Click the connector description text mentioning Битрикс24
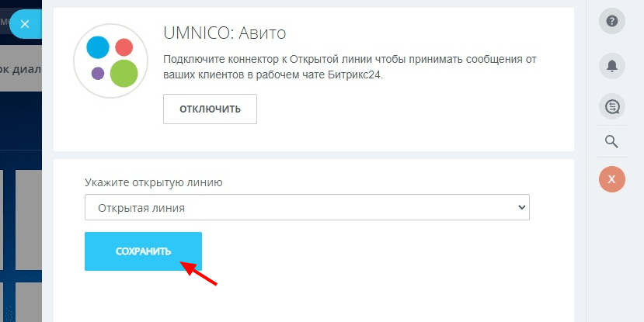 point(350,67)
